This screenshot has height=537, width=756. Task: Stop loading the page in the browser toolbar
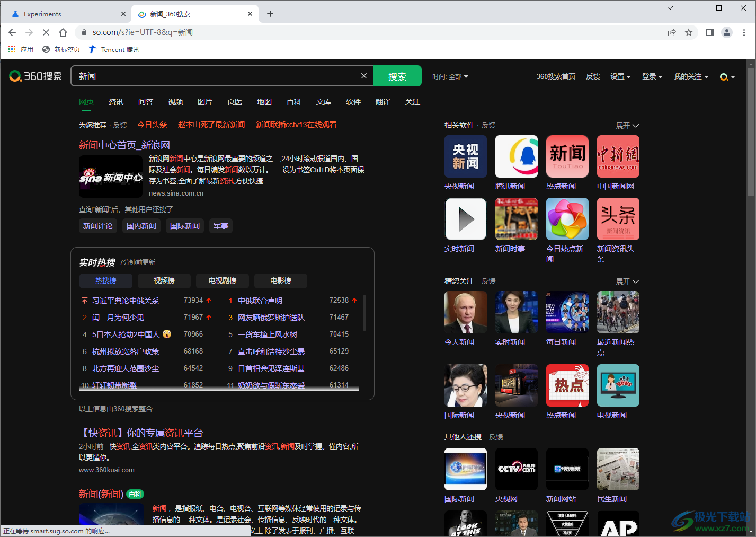coord(46,32)
